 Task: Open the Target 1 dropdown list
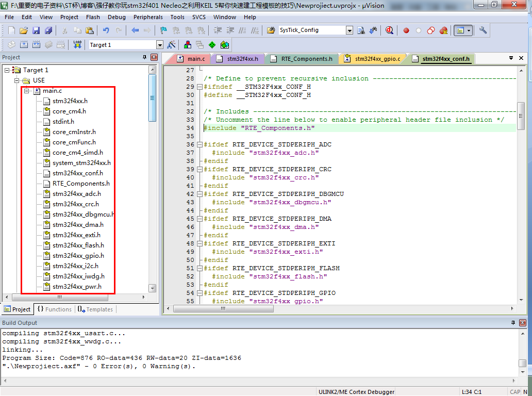click(x=159, y=45)
